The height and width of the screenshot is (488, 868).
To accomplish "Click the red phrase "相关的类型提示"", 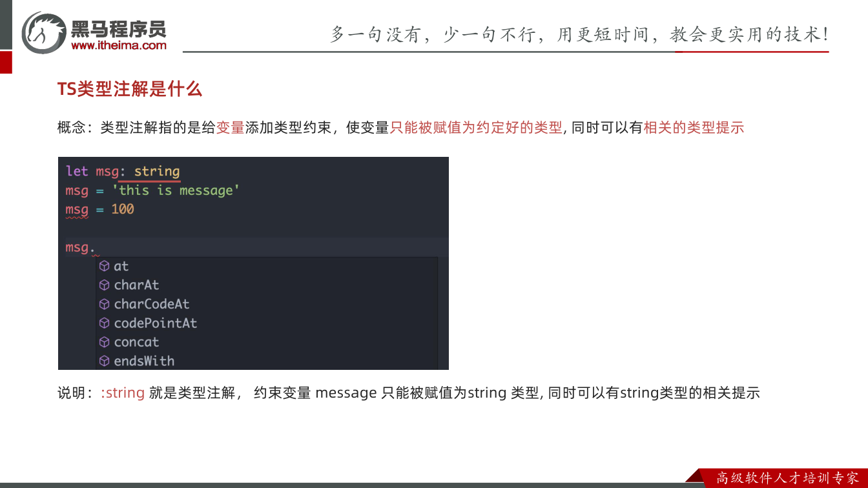I will point(694,128).
